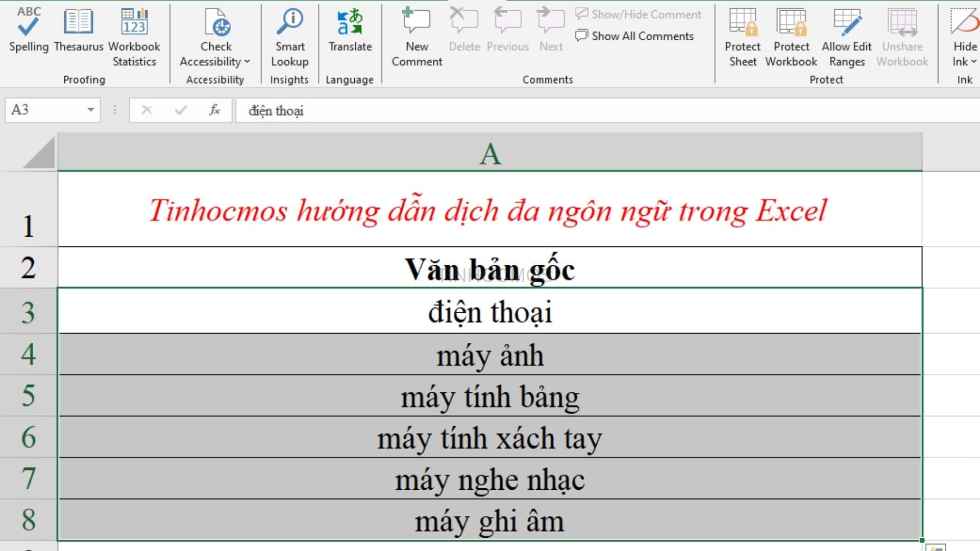Open the Name Box dropdown arrow
980x551 pixels.
coord(90,110)
